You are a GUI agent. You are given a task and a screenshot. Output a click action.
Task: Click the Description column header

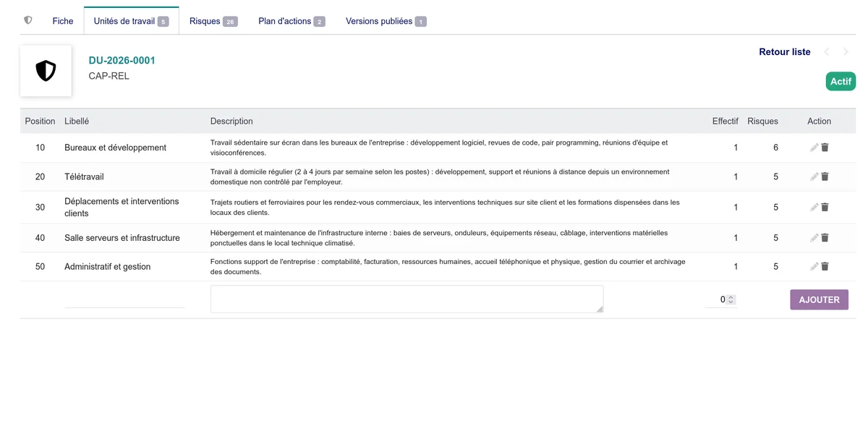coord(231,122)
